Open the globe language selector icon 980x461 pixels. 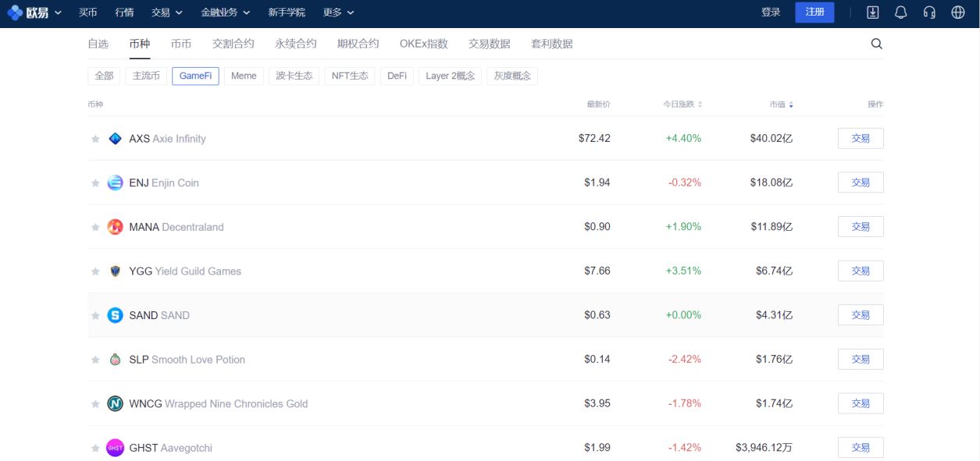coord(958,12)
